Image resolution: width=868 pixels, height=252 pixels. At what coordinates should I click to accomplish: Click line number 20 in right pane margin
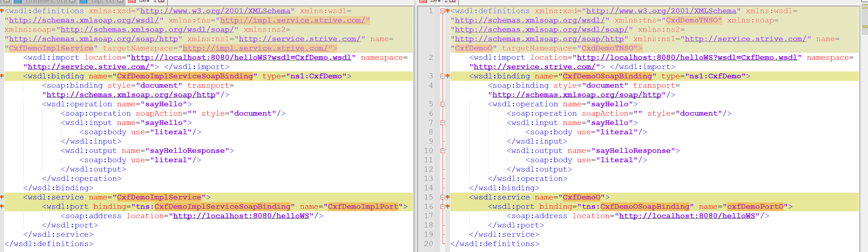point(428,244)
